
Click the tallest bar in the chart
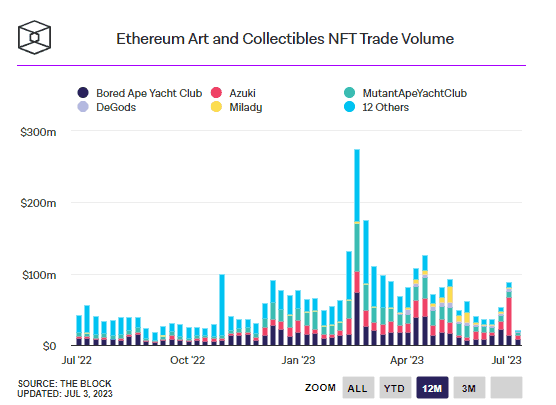pos(357,247)
